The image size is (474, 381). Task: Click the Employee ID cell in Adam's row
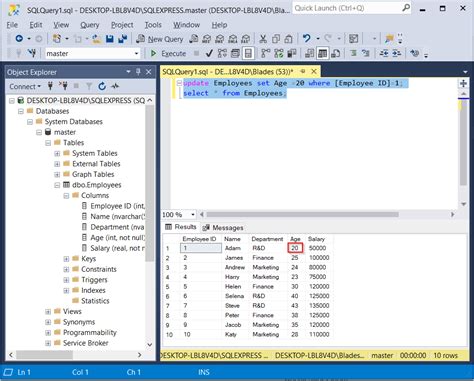201,248
